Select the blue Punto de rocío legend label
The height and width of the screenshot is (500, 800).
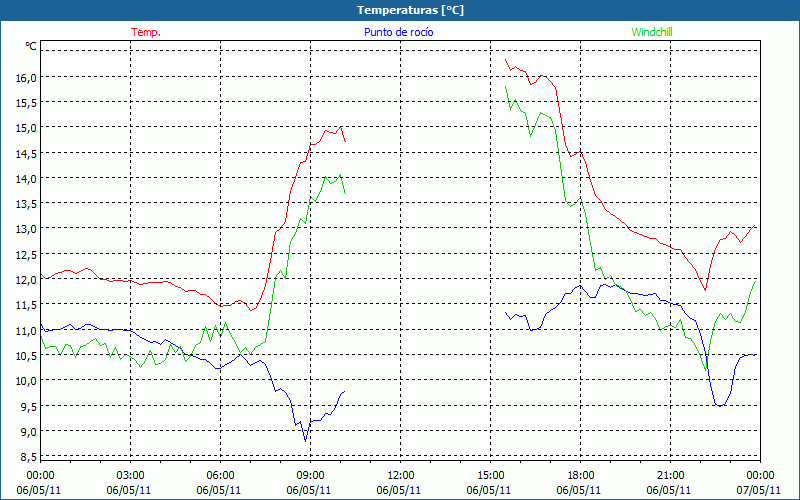[398, 32]
